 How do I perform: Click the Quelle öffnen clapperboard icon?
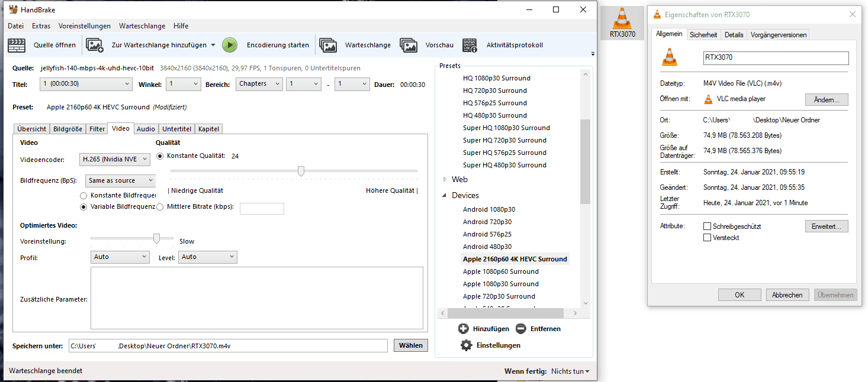[17, 45]
